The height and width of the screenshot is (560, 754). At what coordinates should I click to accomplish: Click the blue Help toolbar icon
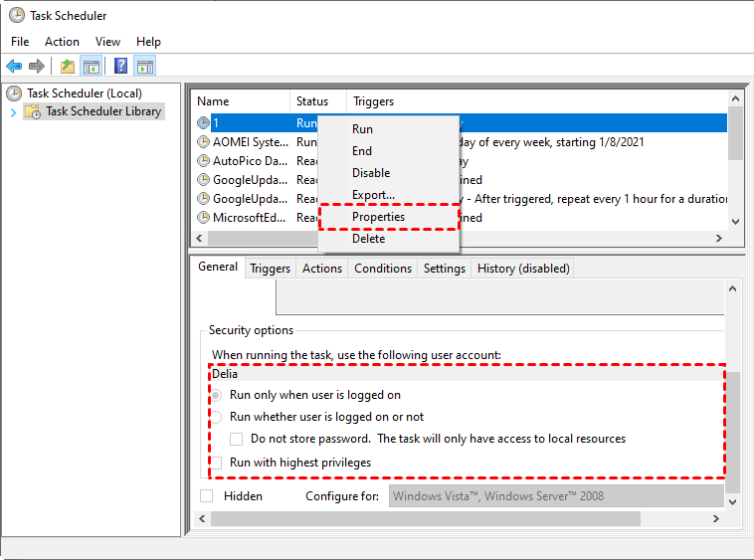coord(120,67)
